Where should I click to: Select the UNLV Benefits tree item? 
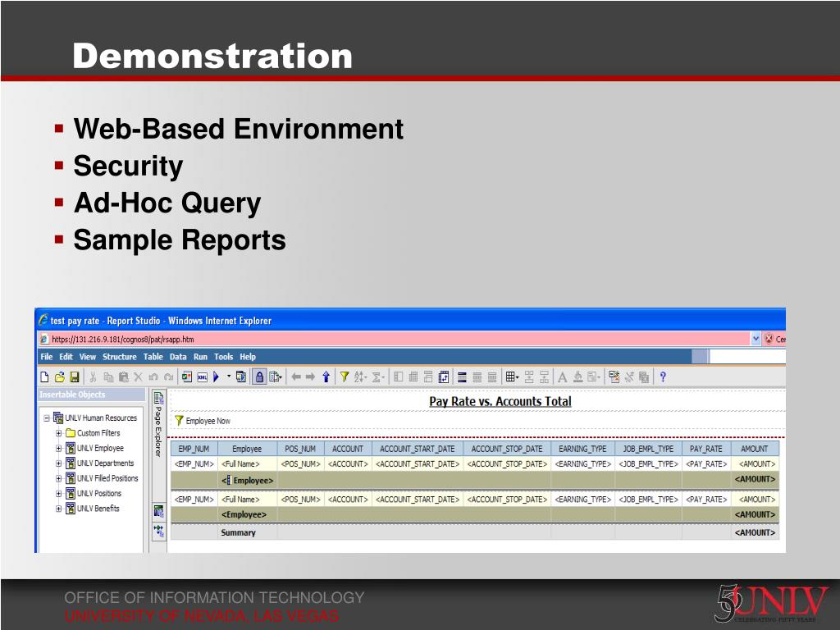(x=98, y=509)
